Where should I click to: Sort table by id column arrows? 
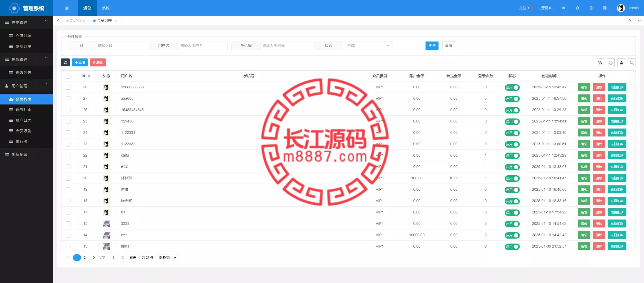[x=89, y=76]
